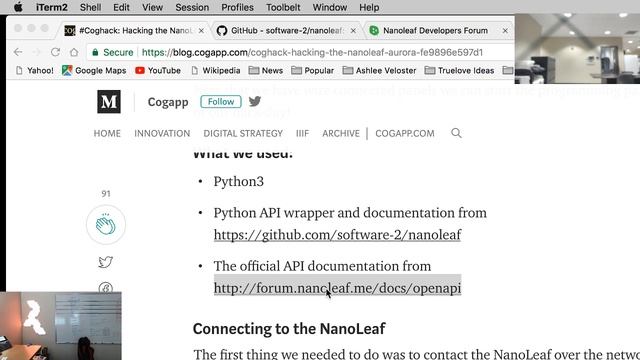Screen dimensions: 640x360
Task: Open the Edit menu
Action: (121, 7)
